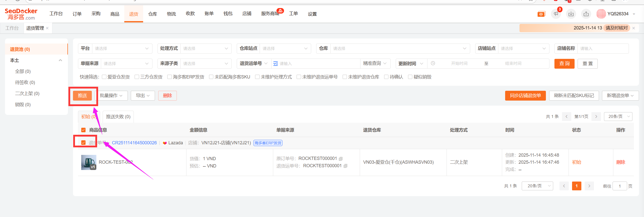Switch to the 推送失败 tab

118,117
